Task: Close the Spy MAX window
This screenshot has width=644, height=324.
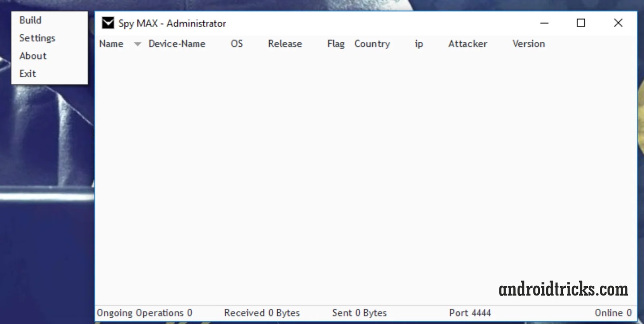Action: (x=618, y=23)
